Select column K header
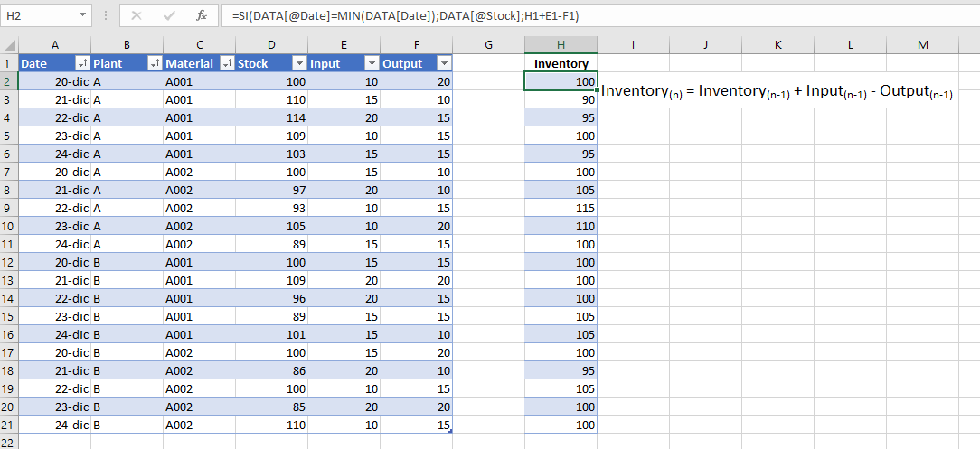This screenshot has width=980, height=449. click(x=777, y=45)
